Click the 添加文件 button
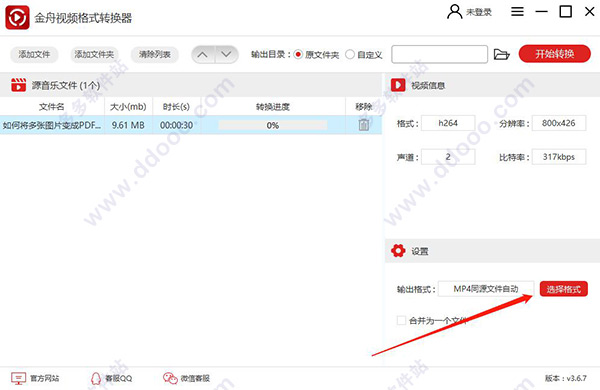Viewport: 600px width, 390px height. click(x=34, y=54)
